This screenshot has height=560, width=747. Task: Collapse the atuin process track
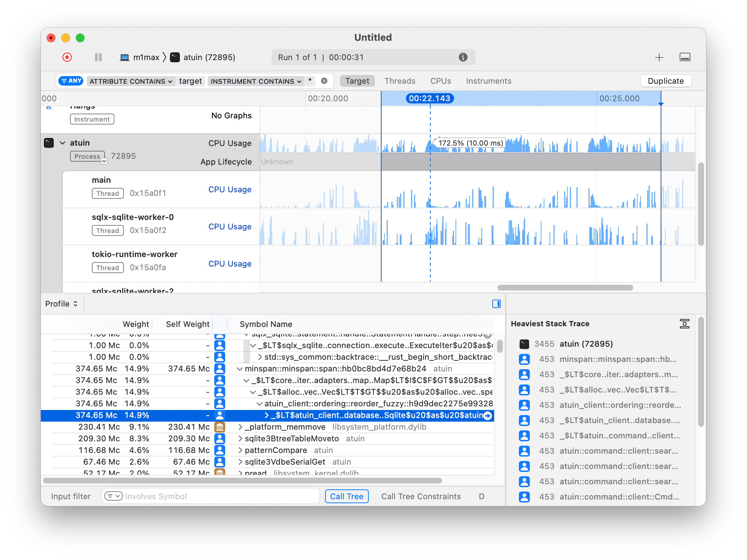click(x=63, y=143)
